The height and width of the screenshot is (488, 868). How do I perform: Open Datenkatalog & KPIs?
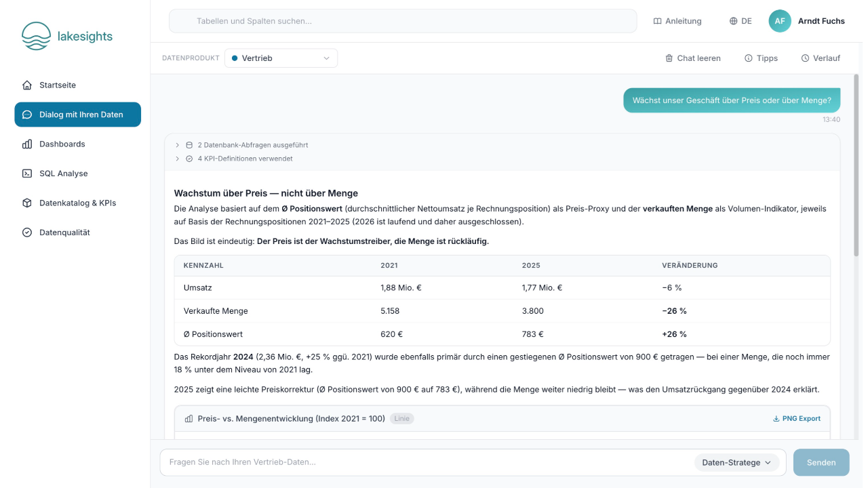(x=77, y=203)
